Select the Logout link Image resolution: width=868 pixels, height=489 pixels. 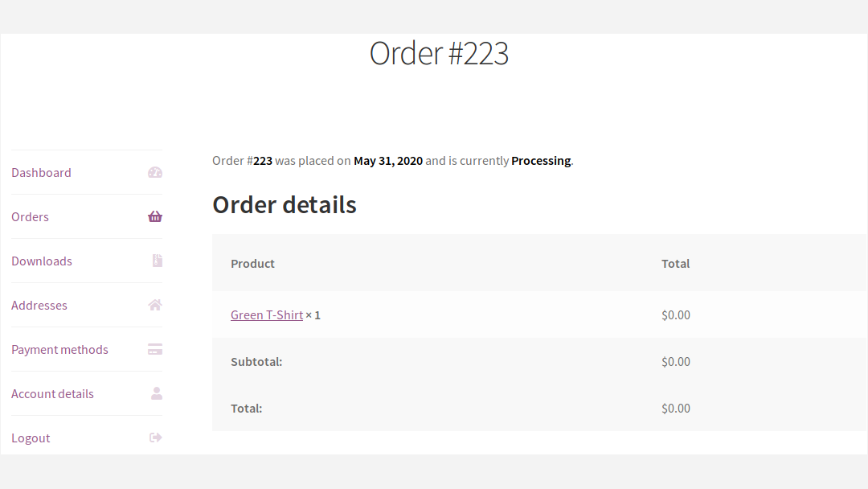[31, 438]
